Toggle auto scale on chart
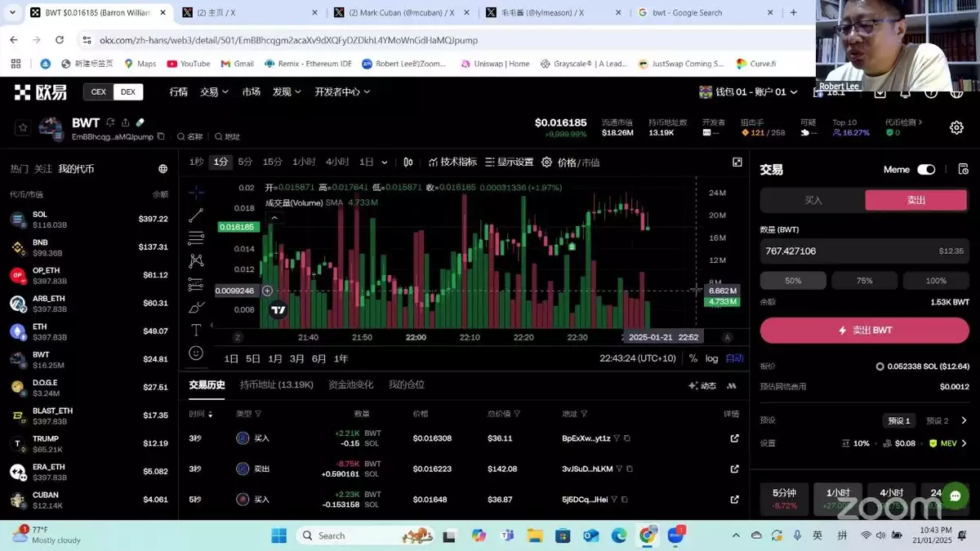The image size is (980, 551). [735, 358]
